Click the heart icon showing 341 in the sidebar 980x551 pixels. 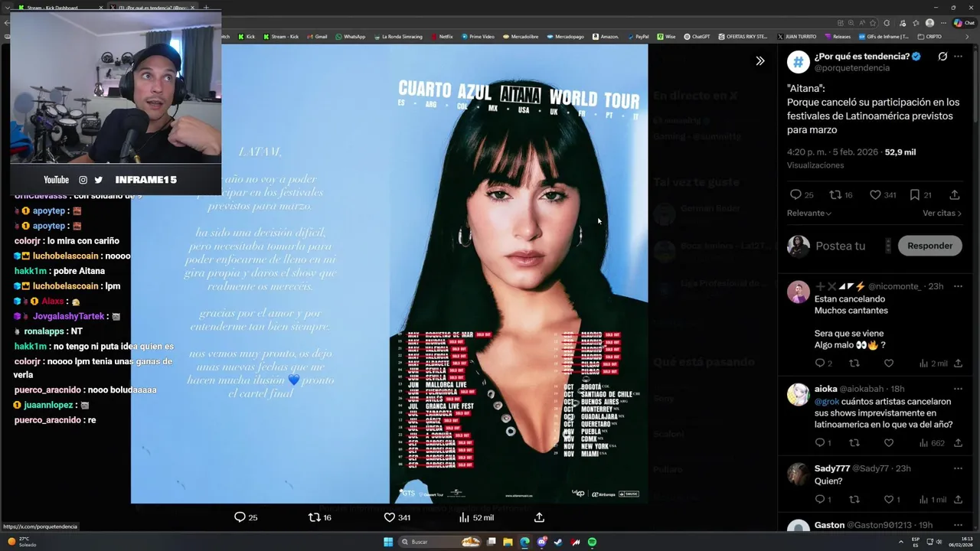tap(875, 195)
